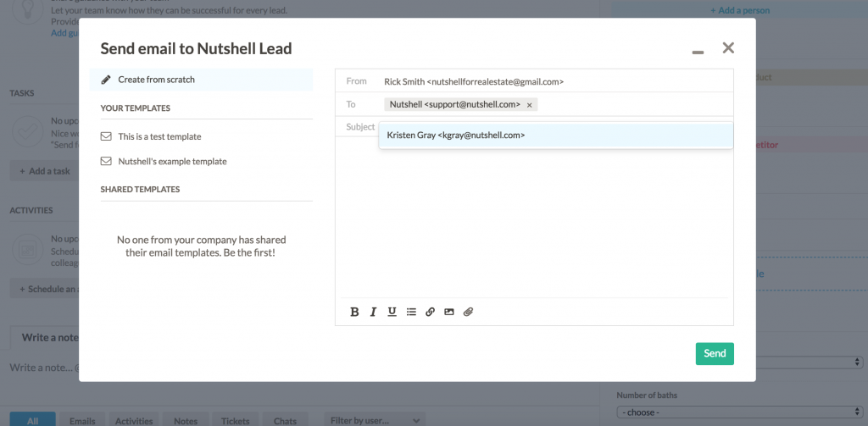Screen dimensions: 868x426
Task: Open the Notes tab in background page
Action: tap(186, 420)
